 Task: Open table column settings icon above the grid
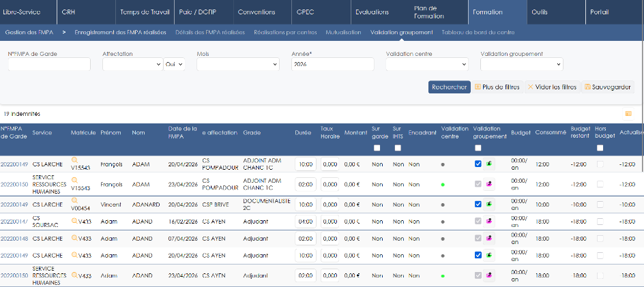click(x=628, y=114)
